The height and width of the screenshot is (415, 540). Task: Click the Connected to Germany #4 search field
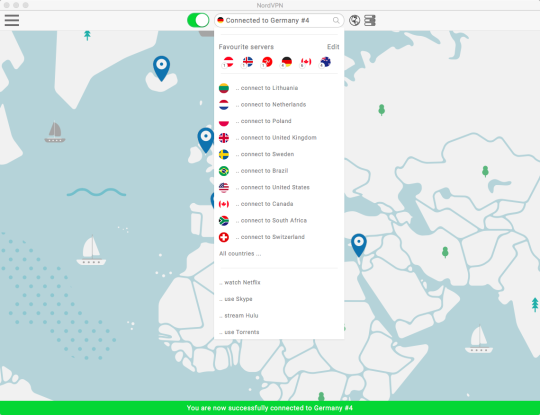coord(279,20)
